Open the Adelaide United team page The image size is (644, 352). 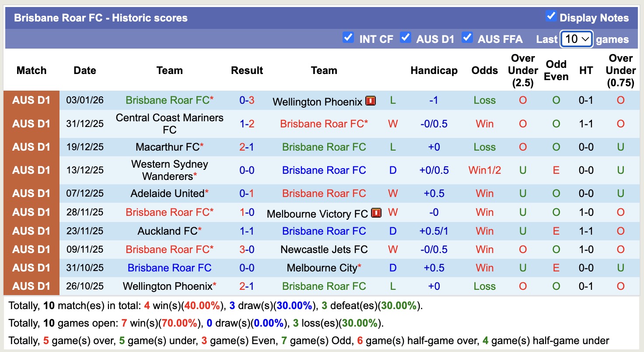coord(166,193)
